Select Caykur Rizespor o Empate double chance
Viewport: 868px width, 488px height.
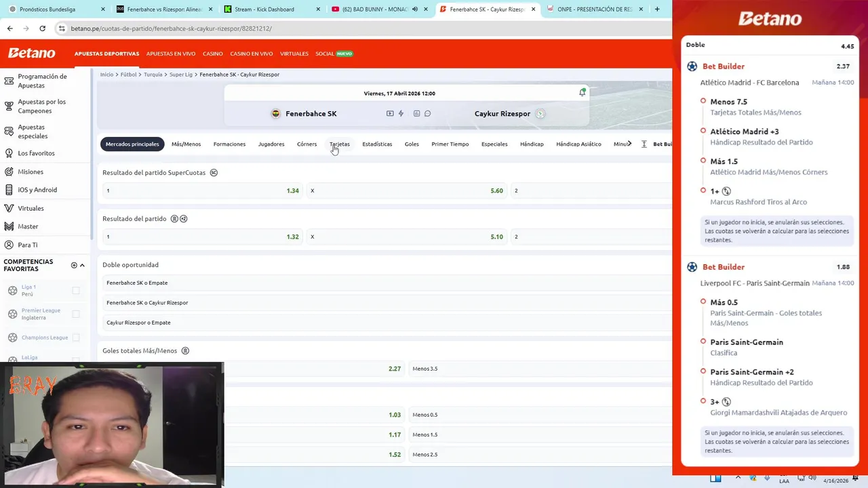(x=387, y=323)
